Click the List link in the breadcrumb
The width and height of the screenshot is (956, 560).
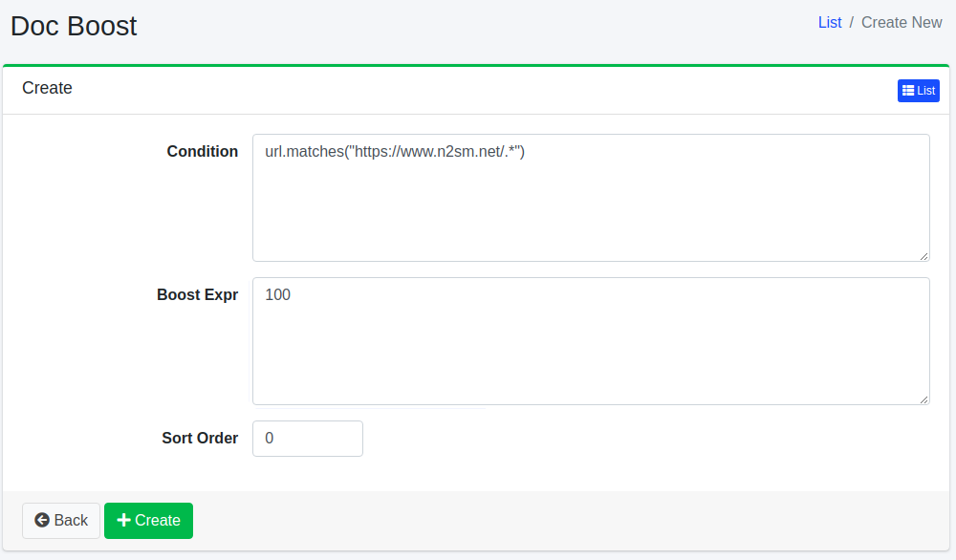pyautogui.click(x=830, y=22)
